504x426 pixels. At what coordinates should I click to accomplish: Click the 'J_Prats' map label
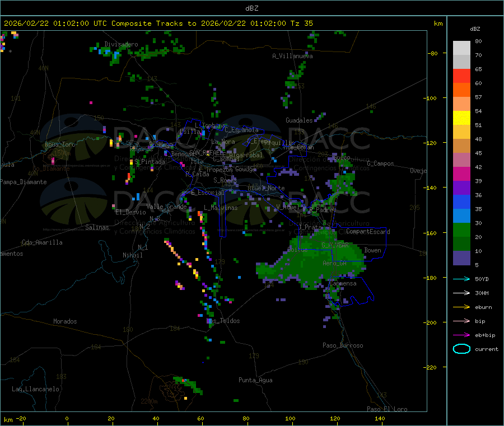310,227
